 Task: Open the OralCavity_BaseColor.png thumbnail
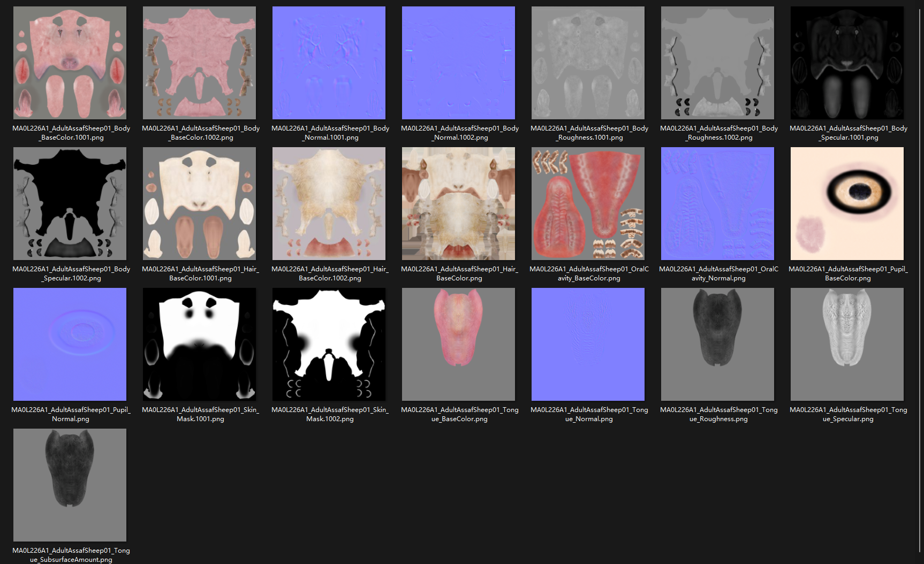tap(588, 203)
